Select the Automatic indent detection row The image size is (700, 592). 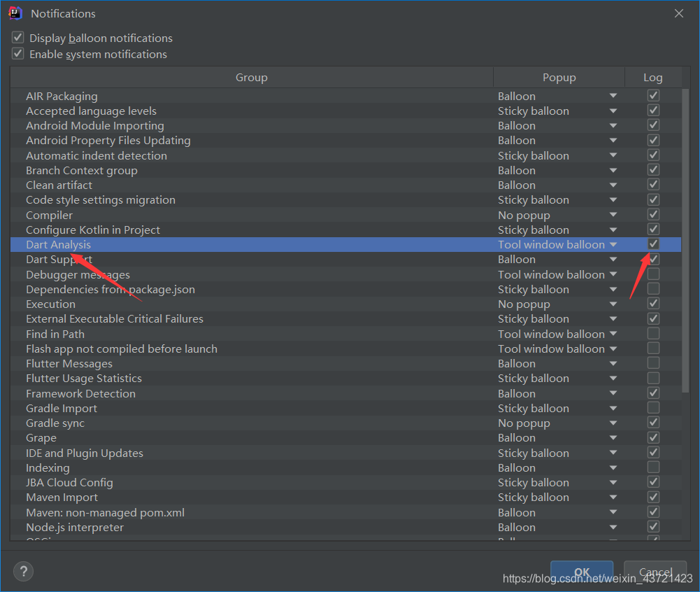coord(345,155)
